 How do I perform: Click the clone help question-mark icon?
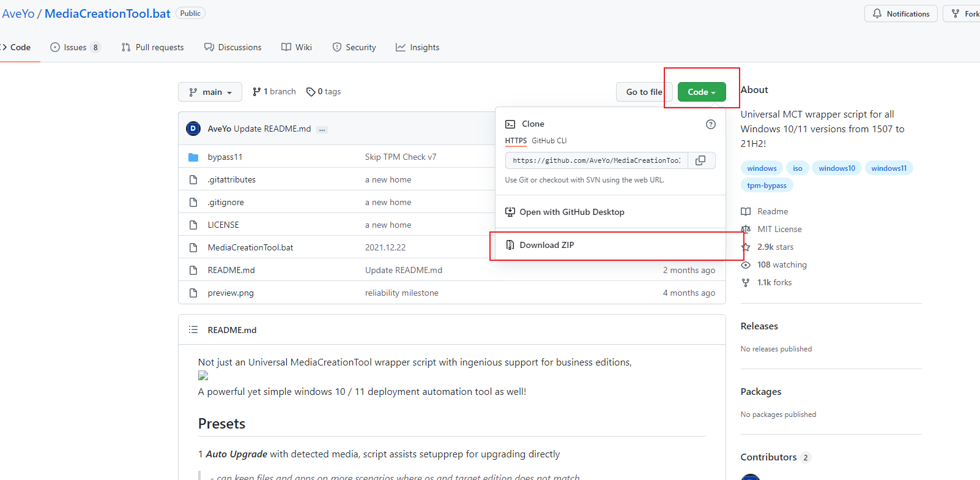coord(711,124)
